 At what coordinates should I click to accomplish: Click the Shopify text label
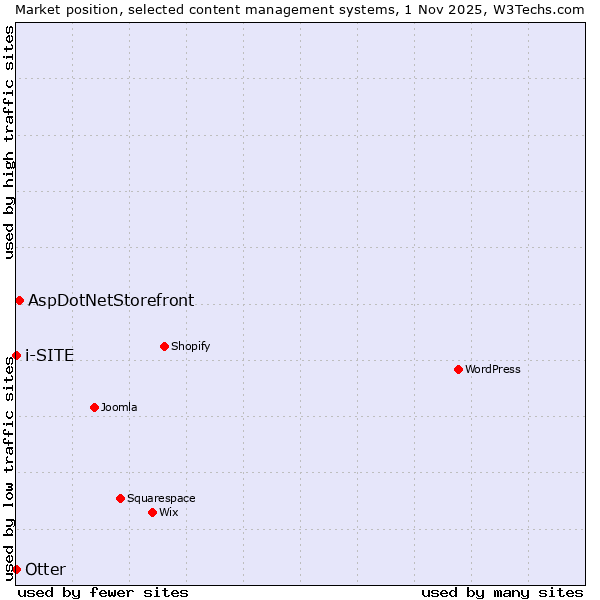(190, 346)
